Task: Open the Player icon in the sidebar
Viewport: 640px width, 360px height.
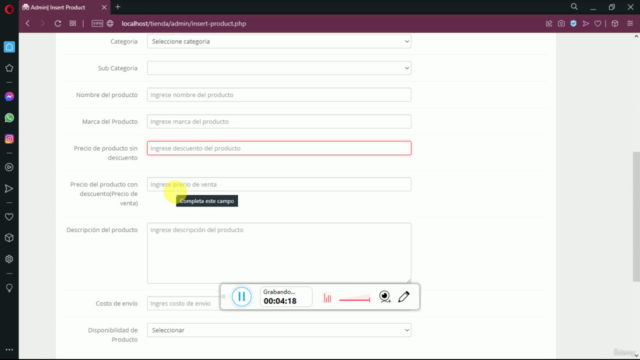Action: pos(9,167)
